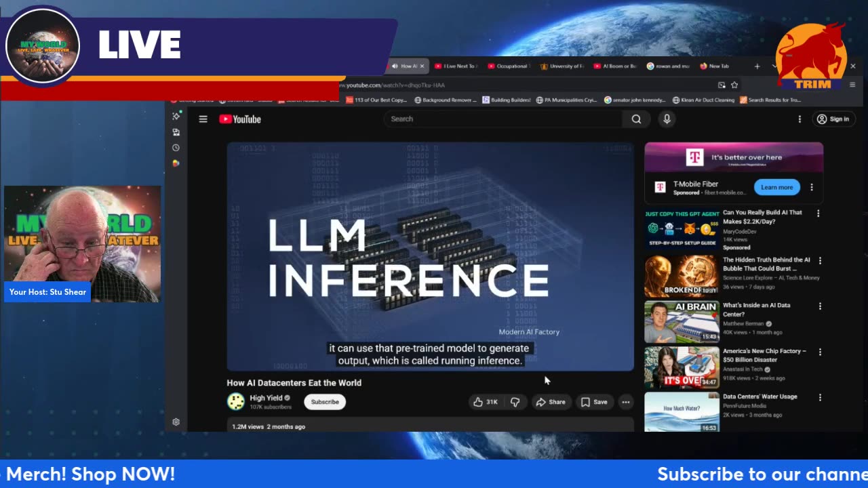The width and height of the screenshot is (868, 488).
Task: Switch to the 'University of F' tab
Action: [561, 66]
